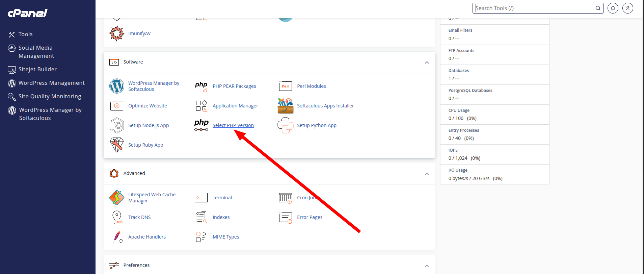Screen dimensions: 644x274
Task: Open the Setup Ruby App link
Action: tap(145, 145)
